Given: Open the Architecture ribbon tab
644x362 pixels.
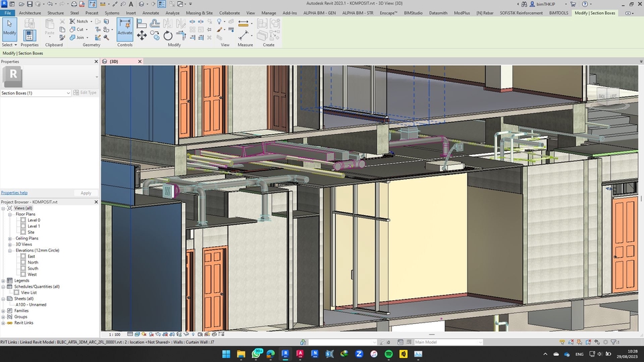Looking at the screenshot, I should pos(30,13).
